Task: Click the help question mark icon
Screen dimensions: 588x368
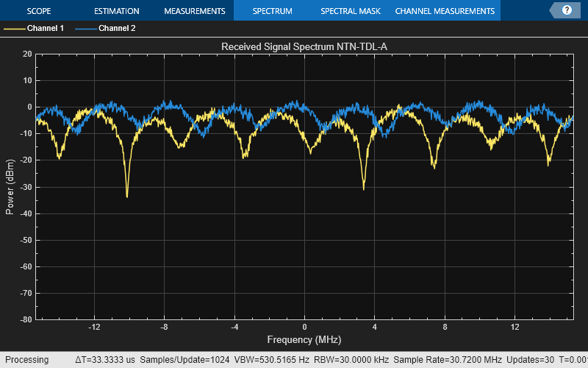Action: 567,10
